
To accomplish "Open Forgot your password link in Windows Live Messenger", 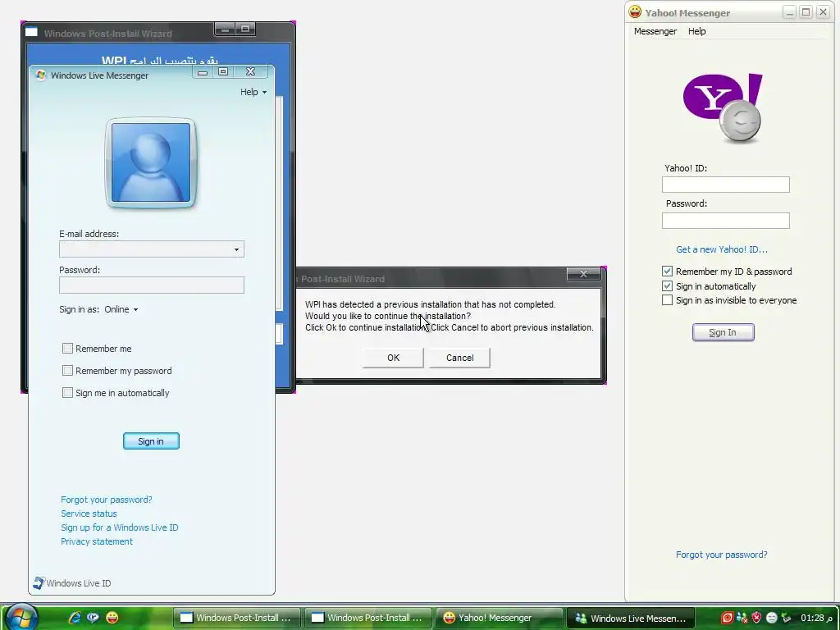I will click(106, 500).
